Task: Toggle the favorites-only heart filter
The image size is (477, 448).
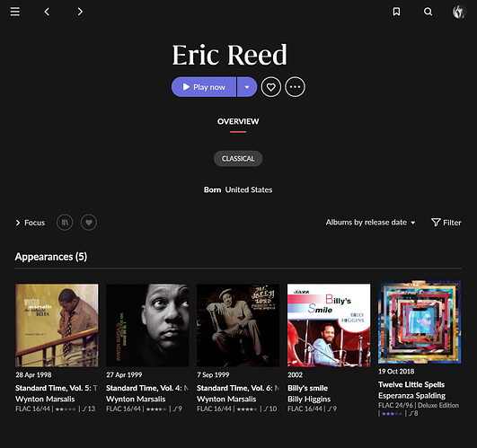Action: coord(89,223)
